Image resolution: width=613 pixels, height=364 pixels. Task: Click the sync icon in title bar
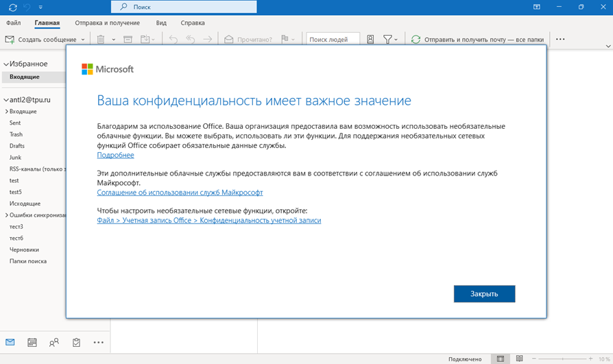[x=12, y=7]
